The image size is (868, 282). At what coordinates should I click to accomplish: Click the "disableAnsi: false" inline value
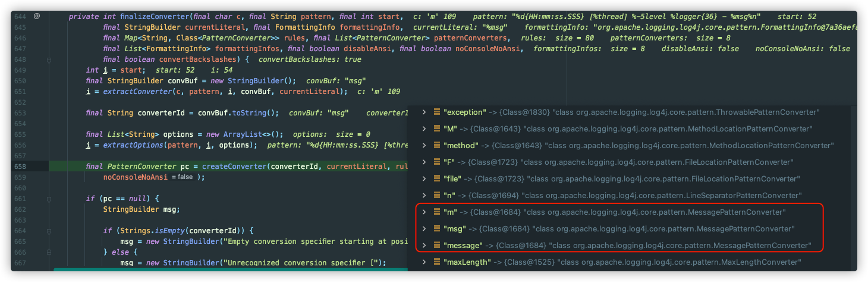point(700,49)
